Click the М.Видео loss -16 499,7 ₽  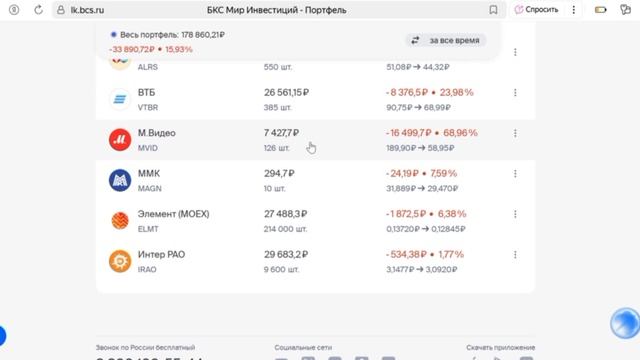[x=409, y=133]
